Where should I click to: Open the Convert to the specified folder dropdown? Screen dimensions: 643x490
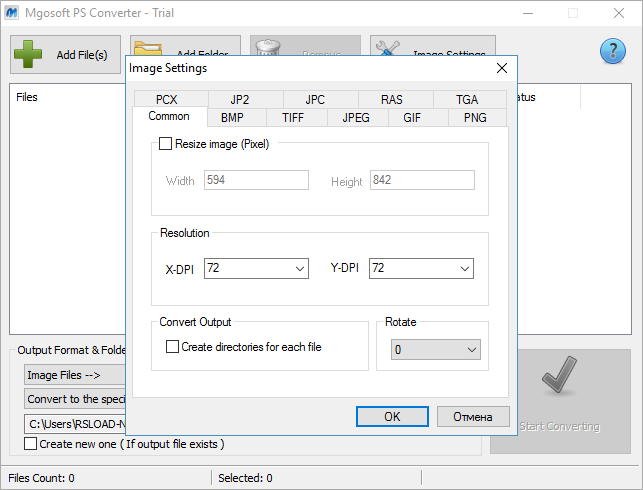pyautogui.click(x=75, y=399)
